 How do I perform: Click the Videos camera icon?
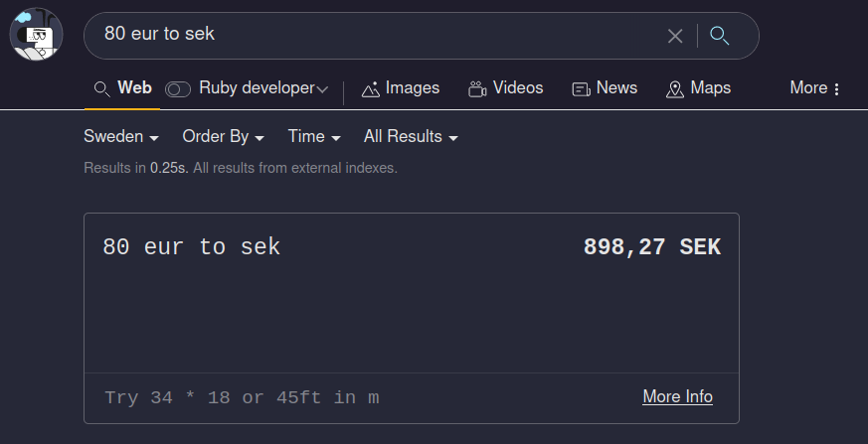[x=477, y=88]
